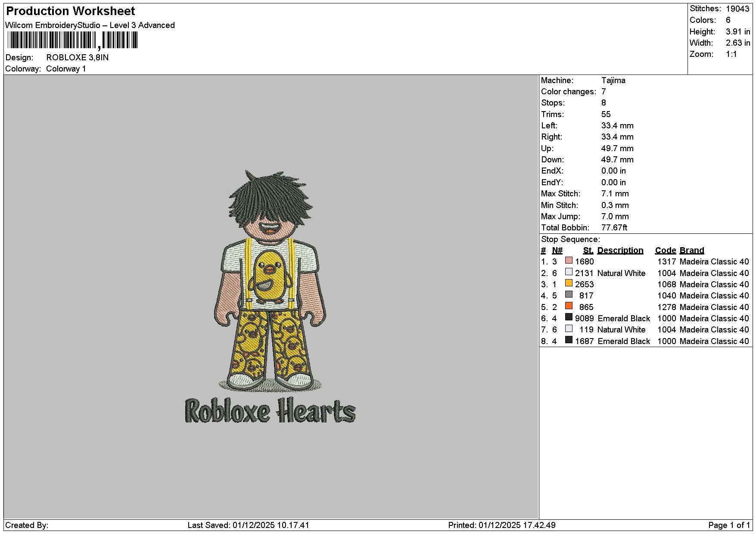This screenshot has width=756, height=534.
Task: Click the barcode under the Wilcom heading
Action: click(72, 41)
